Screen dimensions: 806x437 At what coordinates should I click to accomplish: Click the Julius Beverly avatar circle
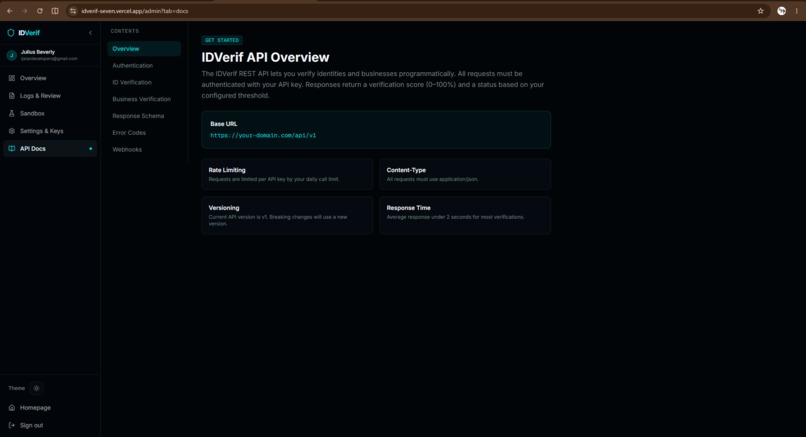[x=11, y=55]
